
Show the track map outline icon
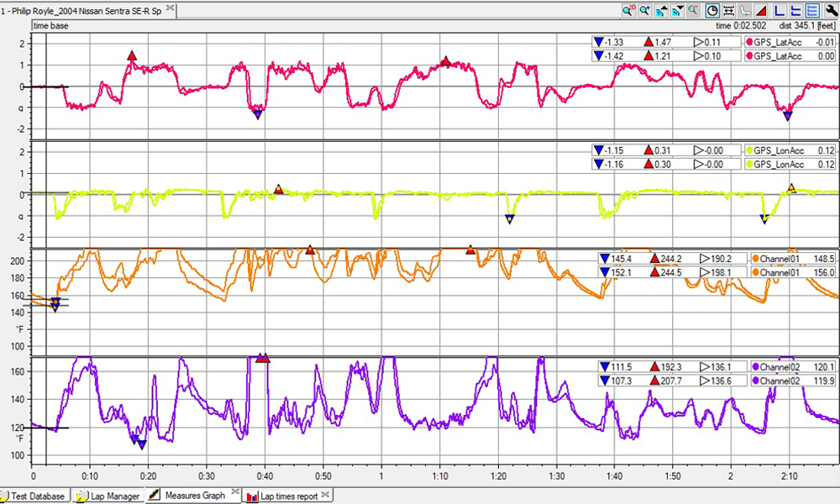(x=744, y=11)
